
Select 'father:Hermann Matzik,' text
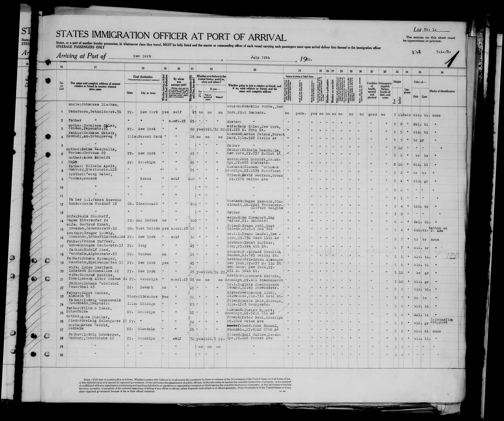click(x=92, y=133)
